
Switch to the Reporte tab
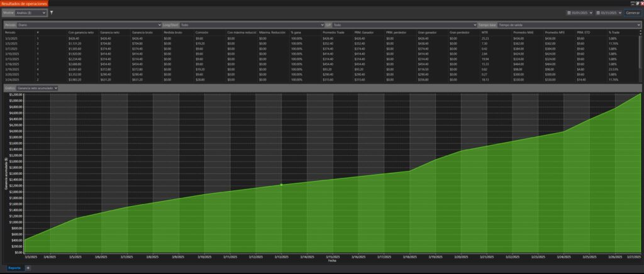click(14, 268)
